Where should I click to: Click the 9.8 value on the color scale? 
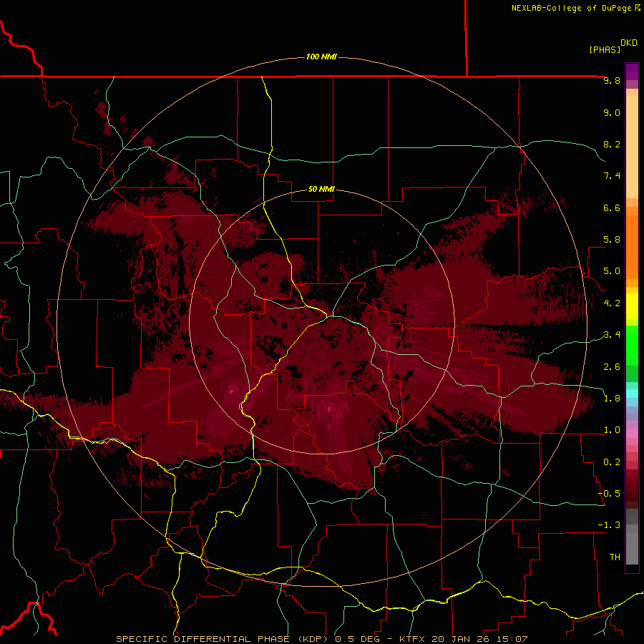point(612,80)
